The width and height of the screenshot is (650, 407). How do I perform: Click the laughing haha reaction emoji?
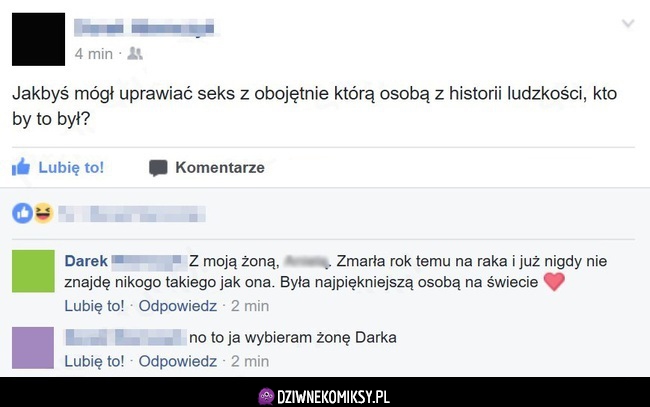44,213
